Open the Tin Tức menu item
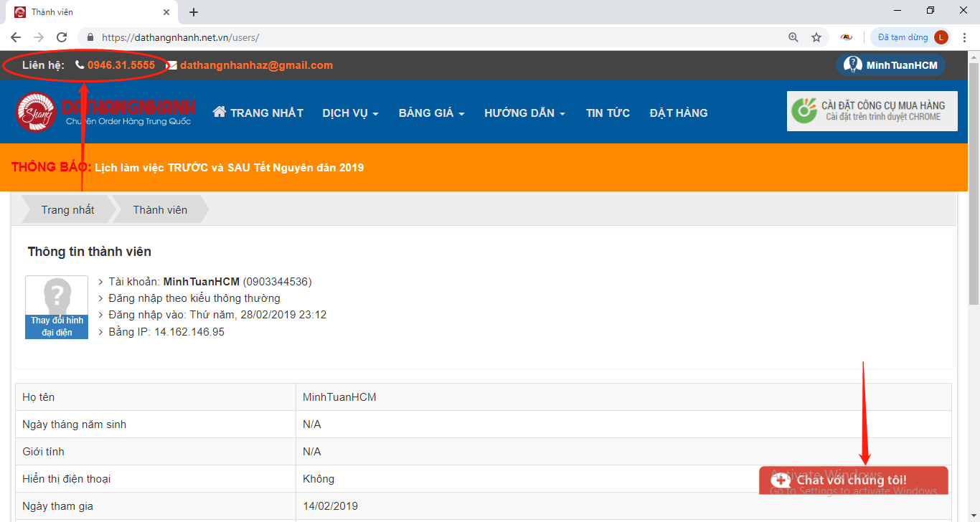Image resolution: width=980 pixels, height=522 pixels. 608,113
